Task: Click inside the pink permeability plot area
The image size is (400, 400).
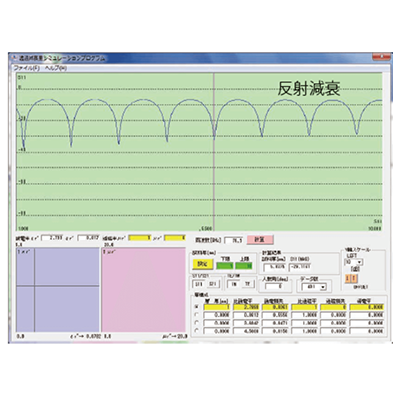Action: pyautogui.click(x=144, y=290)
